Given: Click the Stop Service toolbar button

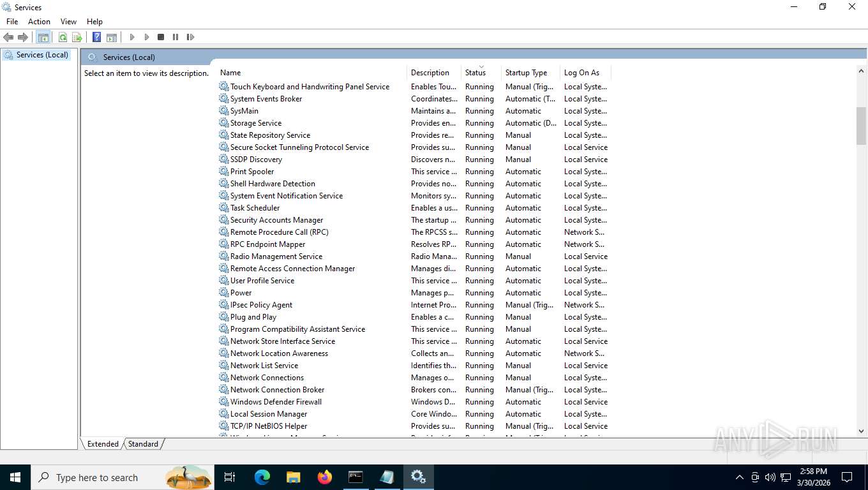Looking at the screenshot, I should coord(161,37).
